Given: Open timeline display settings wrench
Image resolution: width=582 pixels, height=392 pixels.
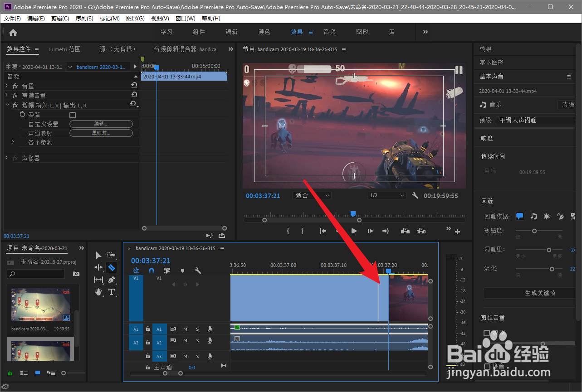Looking at the screenshot, I should click(x=198, y=271).
